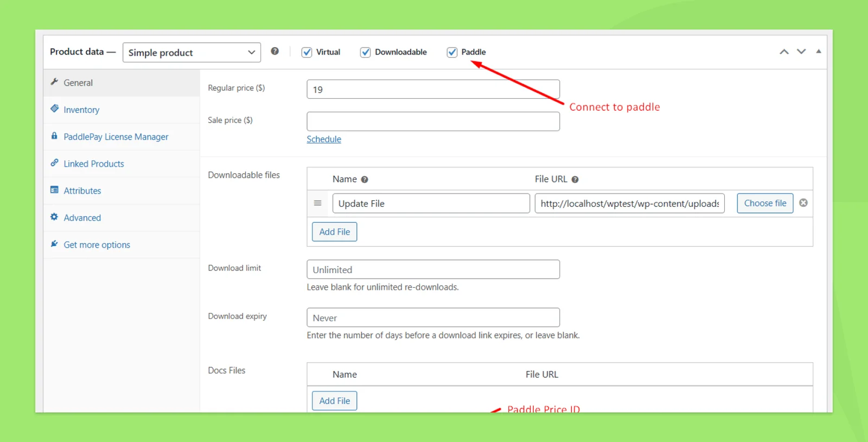
Task: Click the help question mark beside product type
Action: click(x=275, y=51)
